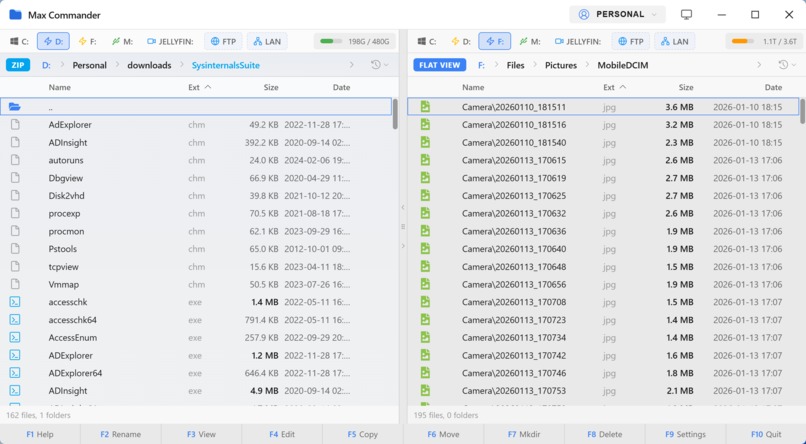
Task: Click image icon for Camera\20260113_170615
Action: click(x=425, y=160)
